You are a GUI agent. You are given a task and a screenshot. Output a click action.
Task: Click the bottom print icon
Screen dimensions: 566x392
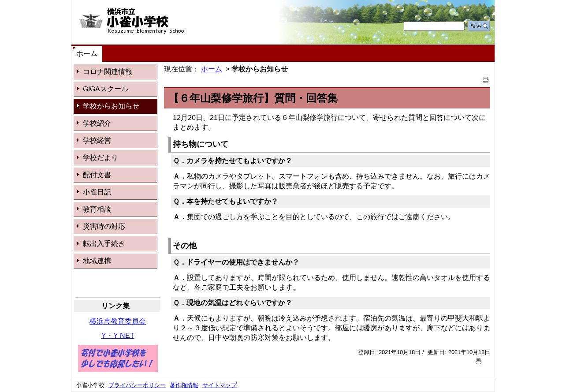coord(478,362)
